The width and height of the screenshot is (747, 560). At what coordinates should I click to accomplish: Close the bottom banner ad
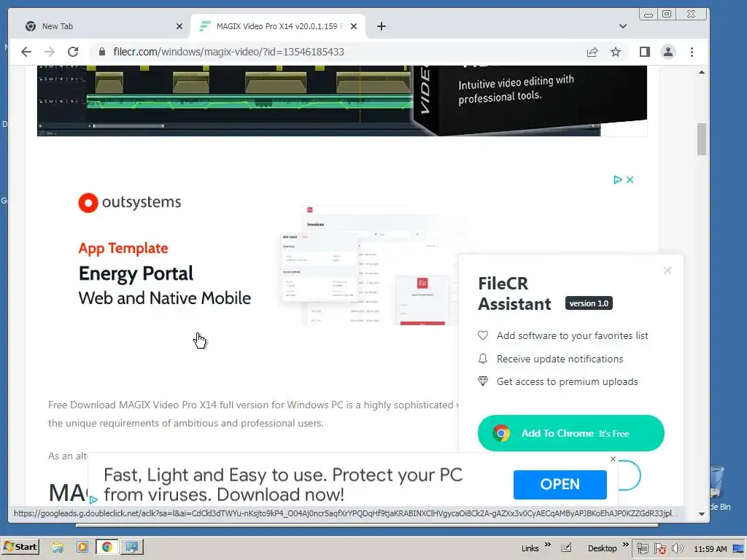(x=613, y=459)
